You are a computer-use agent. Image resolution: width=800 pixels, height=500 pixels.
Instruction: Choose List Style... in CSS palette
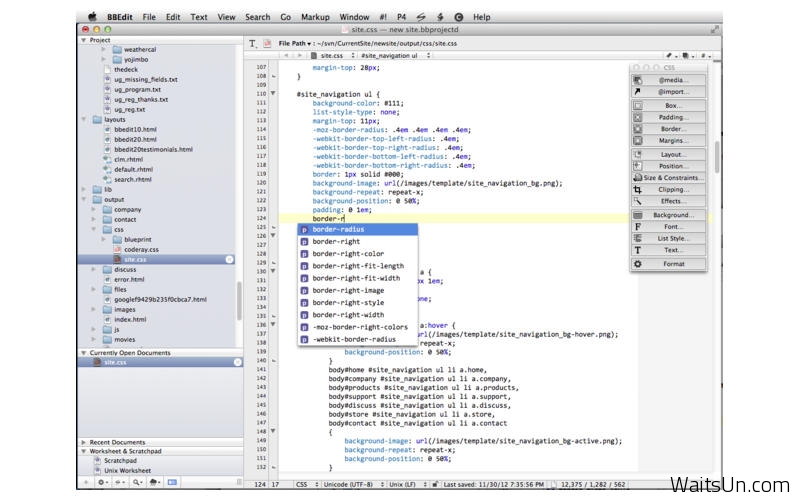pyautogui.click(x=669, y=238)
